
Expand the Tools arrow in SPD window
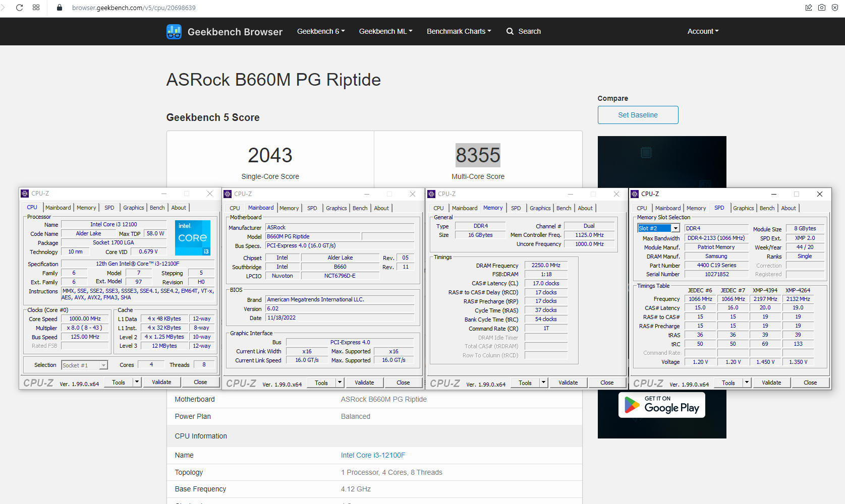click(747, 383)
